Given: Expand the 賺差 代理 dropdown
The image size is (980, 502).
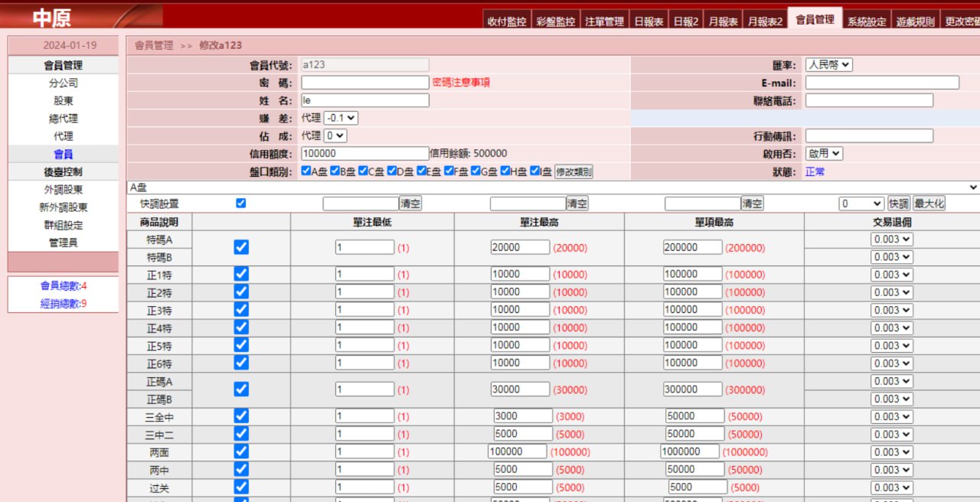Looking at the screenshot, I should 341,118.
